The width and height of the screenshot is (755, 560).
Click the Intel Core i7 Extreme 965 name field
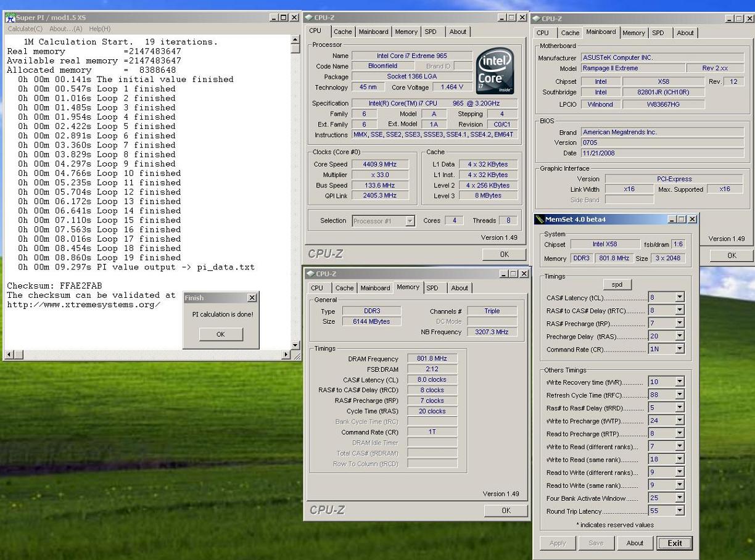pos(412,56)
